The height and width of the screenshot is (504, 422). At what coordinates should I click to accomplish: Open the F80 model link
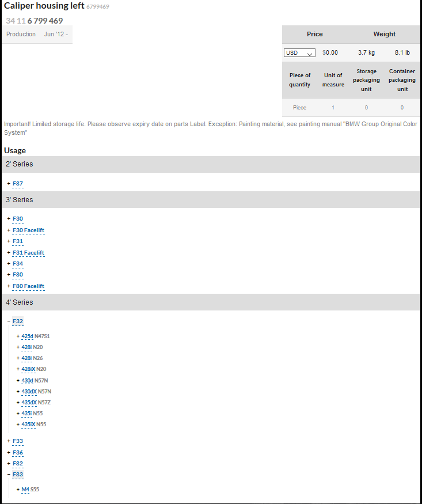tap(18, 275)
